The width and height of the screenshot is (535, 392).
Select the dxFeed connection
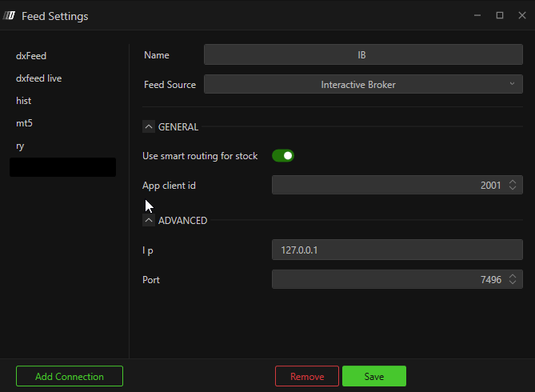32,56
